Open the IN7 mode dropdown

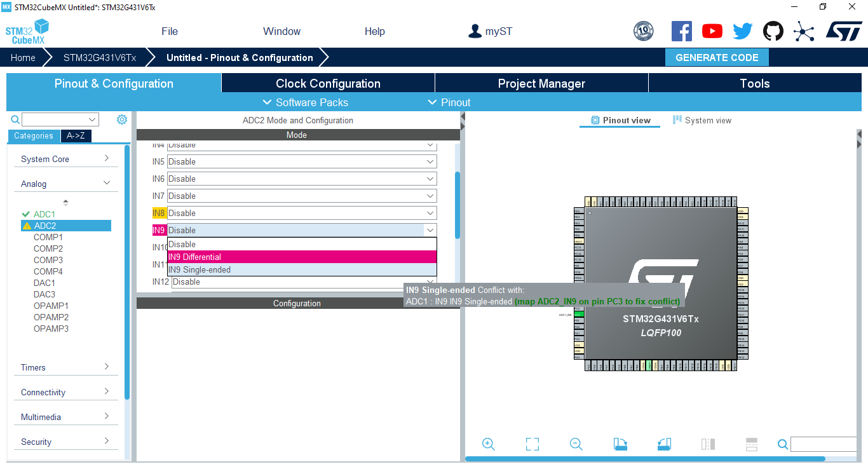pyautogui.click(x=301, y=196)
